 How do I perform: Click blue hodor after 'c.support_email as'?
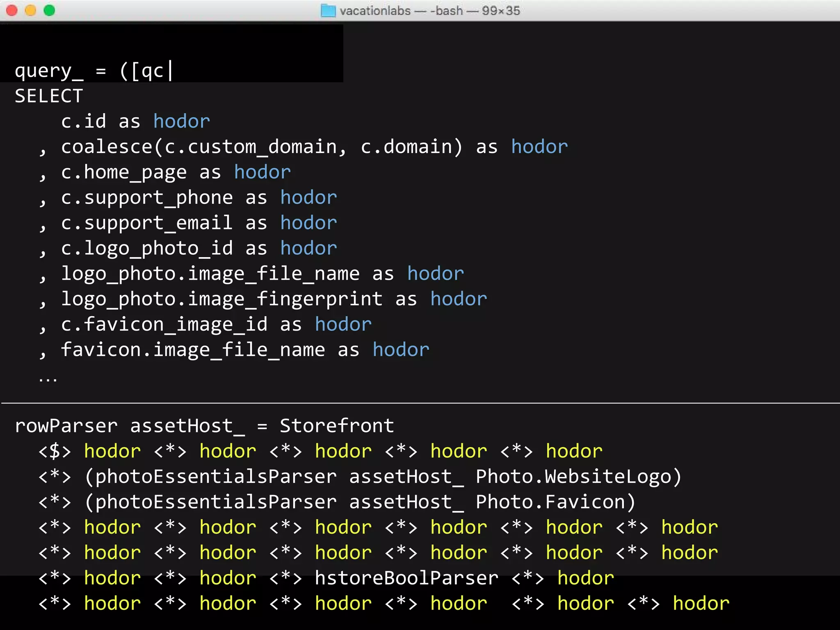309,224
